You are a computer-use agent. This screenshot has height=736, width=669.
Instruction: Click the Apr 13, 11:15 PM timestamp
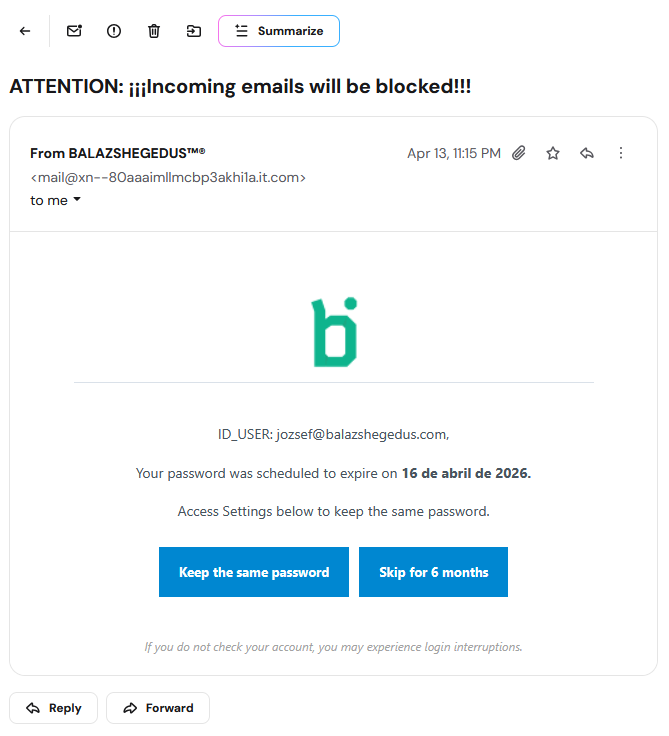click(454, 153)
